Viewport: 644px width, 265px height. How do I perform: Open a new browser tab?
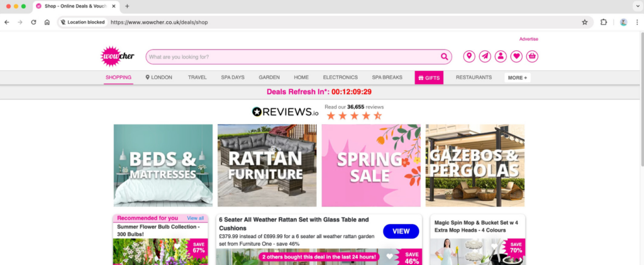127,6
